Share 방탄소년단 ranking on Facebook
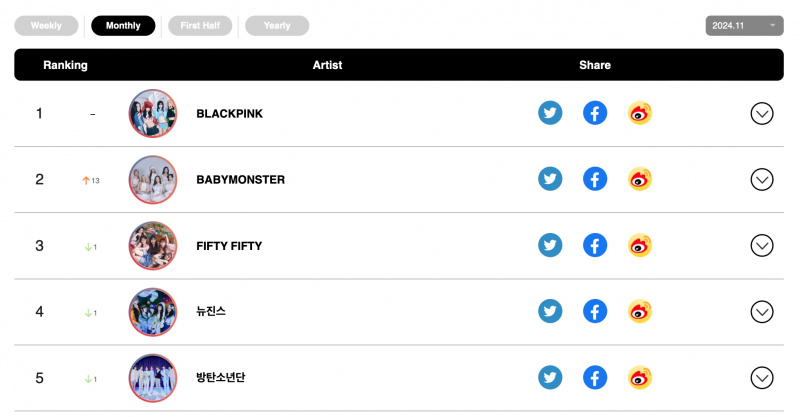The image size is (800, 417). pos(595,378)
